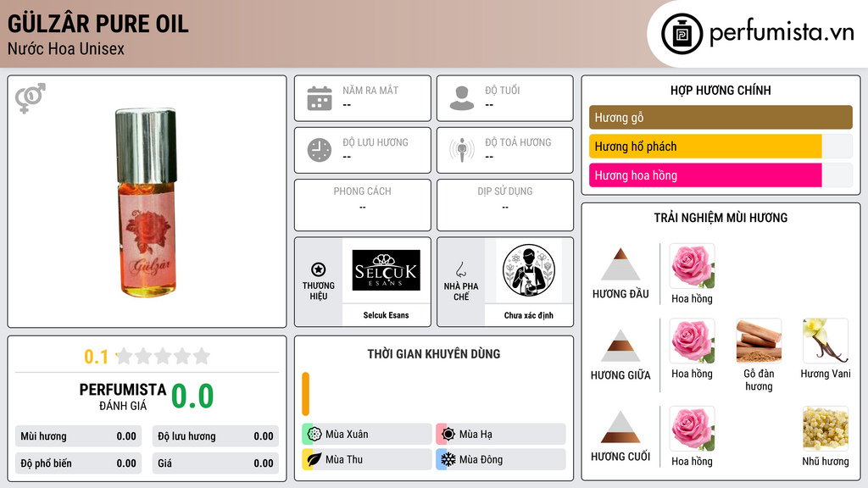Click the Mùi hương score row

[x=79, y=436]
